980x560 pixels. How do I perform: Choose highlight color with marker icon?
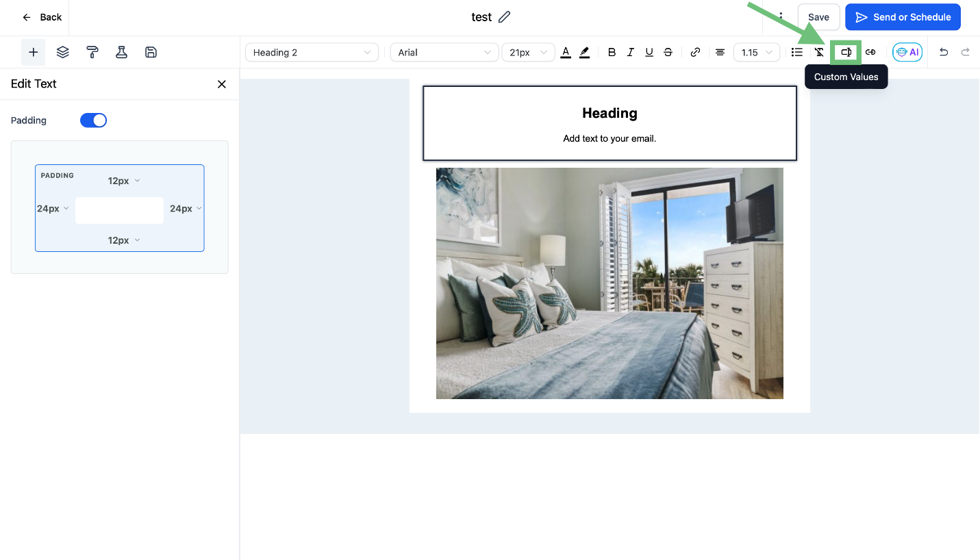(584, 52)
